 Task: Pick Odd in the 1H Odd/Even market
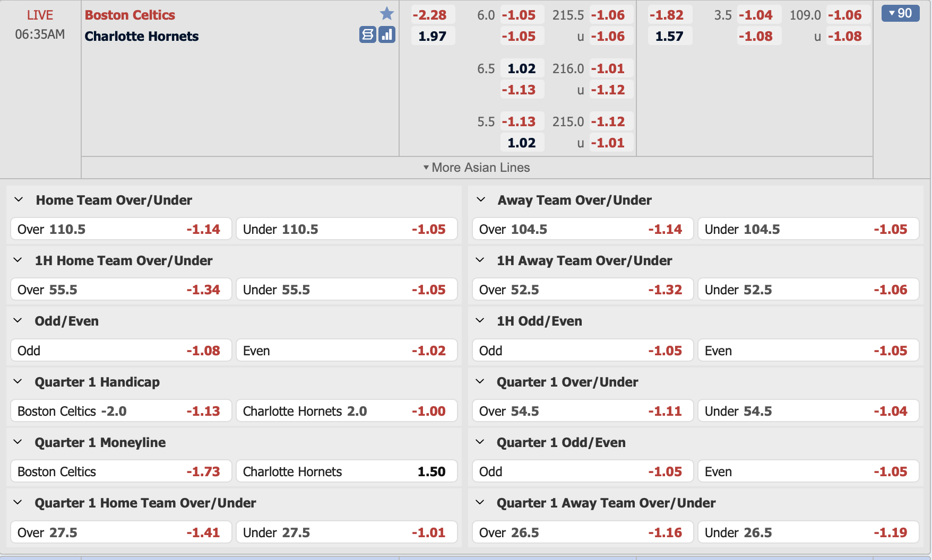[x=583, y=351]
